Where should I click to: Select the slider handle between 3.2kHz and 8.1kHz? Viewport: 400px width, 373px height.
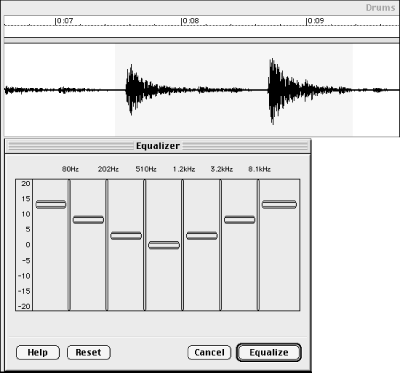pyautogui.click(x=240, y=220)
